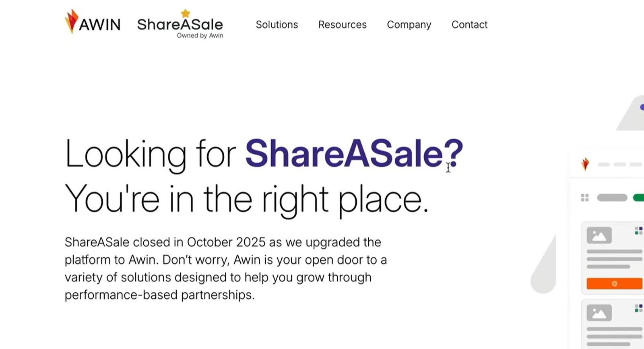Click the "You're in the right place." heading
The width and height of the screenshot is (644, 349).
[246, 198]
